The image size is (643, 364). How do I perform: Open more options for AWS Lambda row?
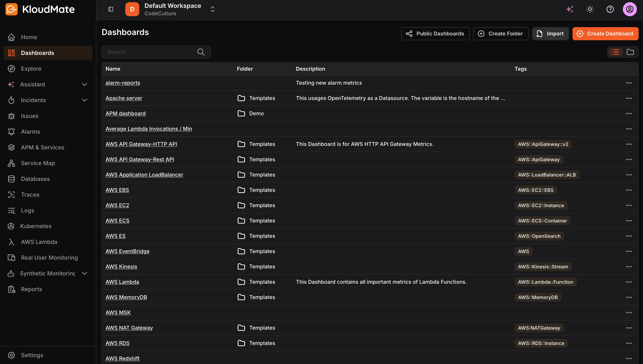click(x=629, y=282)
